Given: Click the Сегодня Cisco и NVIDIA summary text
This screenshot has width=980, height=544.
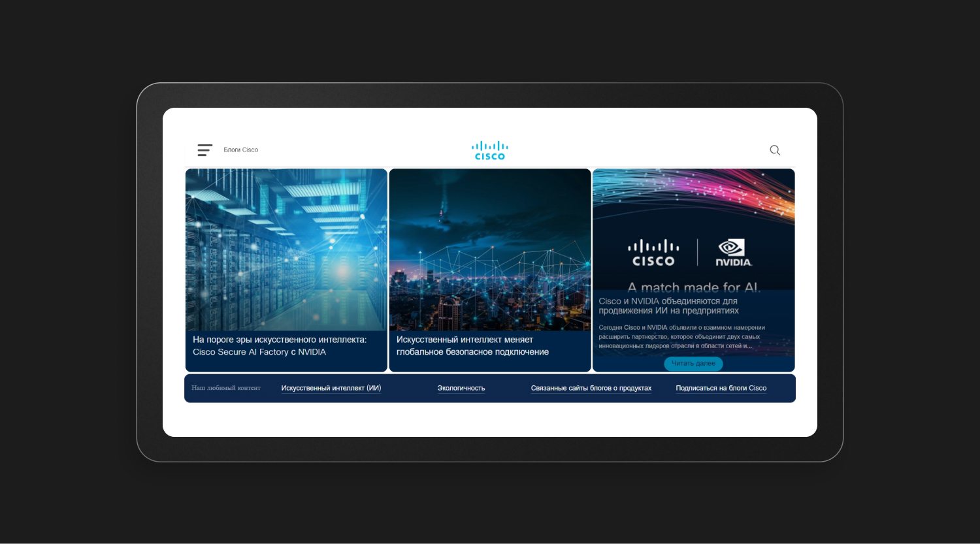Looking at the screenshot, I should (x=681, y=336).
